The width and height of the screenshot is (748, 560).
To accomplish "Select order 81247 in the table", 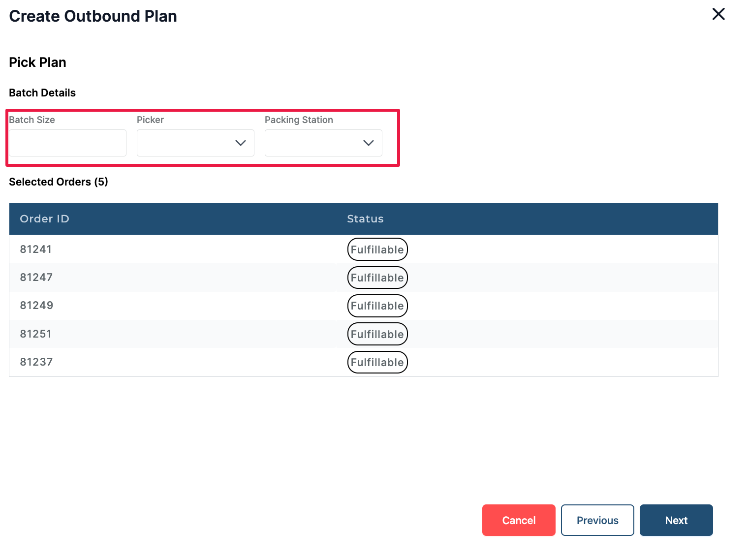I will click(36, 278).
